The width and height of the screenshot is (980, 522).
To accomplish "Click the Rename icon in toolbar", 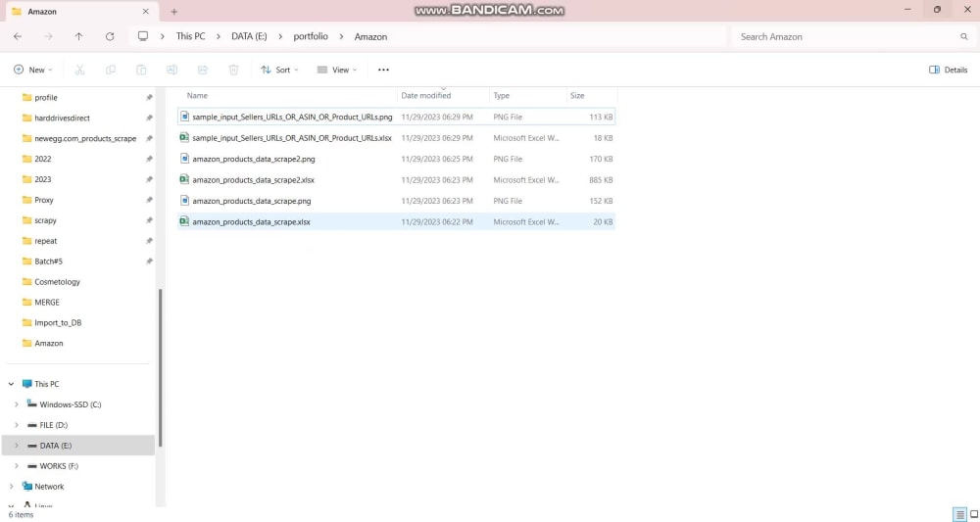I will [171, 70].
